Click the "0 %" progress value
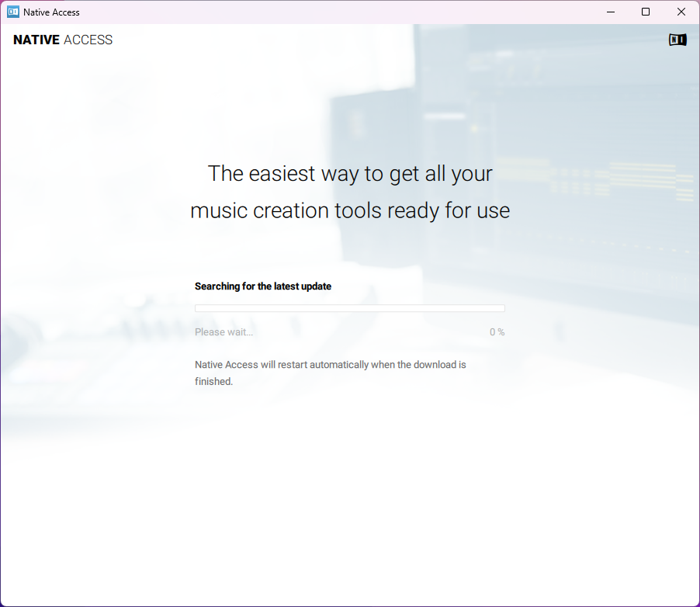700x607 pixels. coord(497,332)
